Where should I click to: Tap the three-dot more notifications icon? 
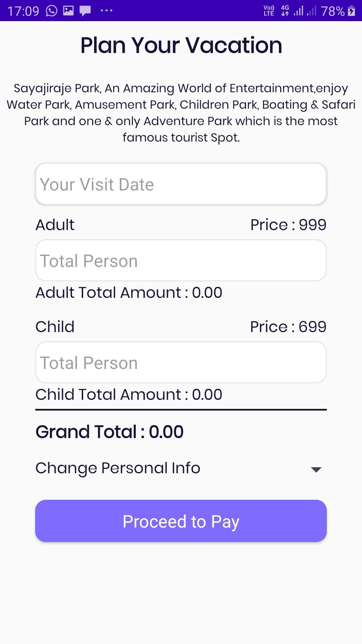(107, 11)
